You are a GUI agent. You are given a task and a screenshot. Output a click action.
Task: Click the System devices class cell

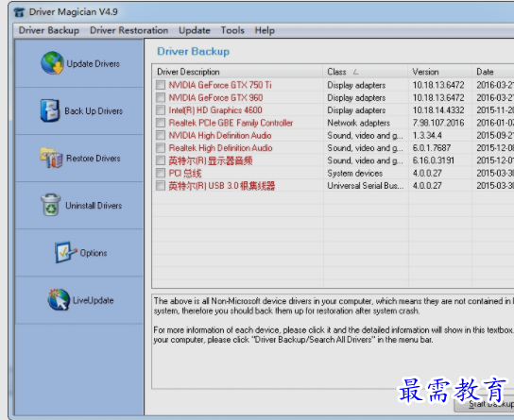[355, 173]
